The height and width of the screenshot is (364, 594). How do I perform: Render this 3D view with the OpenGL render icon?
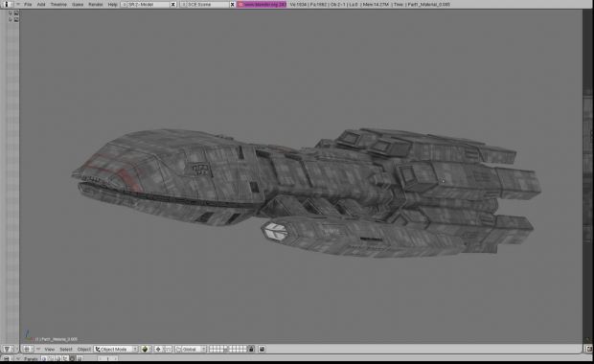coord(262,349)
